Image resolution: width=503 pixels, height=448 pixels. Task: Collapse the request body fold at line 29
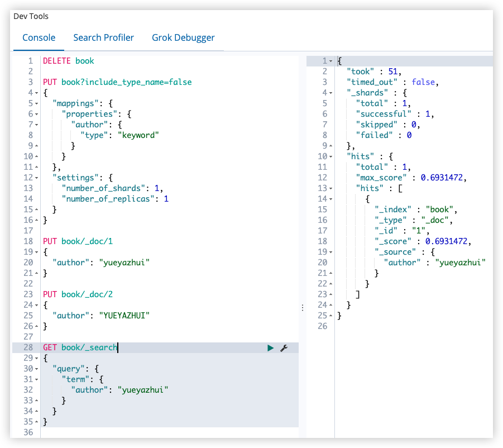coord(37,358)
